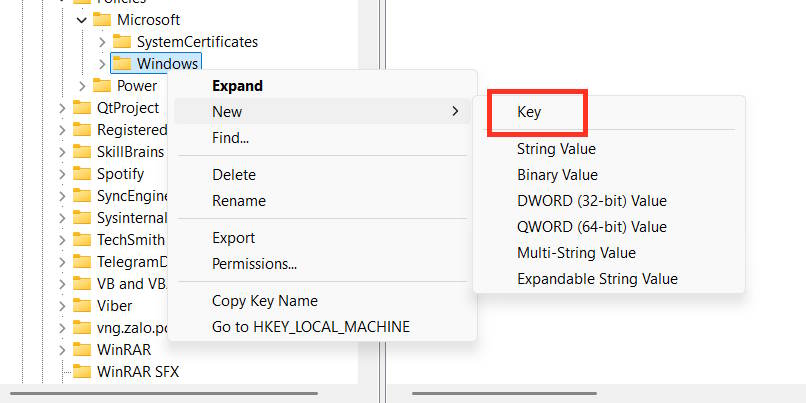Click the SystemCertificates folder icon

tap(122, 42)
